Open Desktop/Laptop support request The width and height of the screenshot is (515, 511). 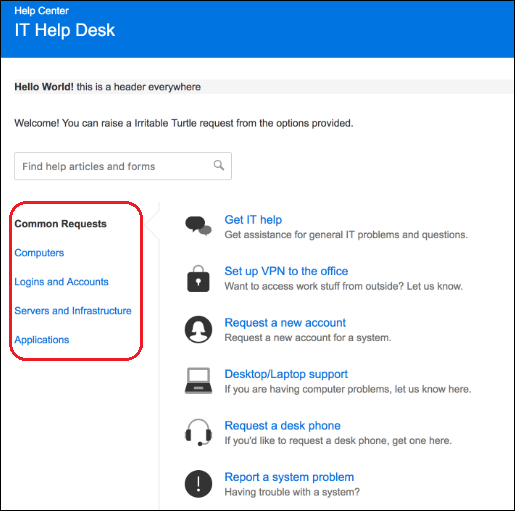pyautogui.click(x=286, y=374)
